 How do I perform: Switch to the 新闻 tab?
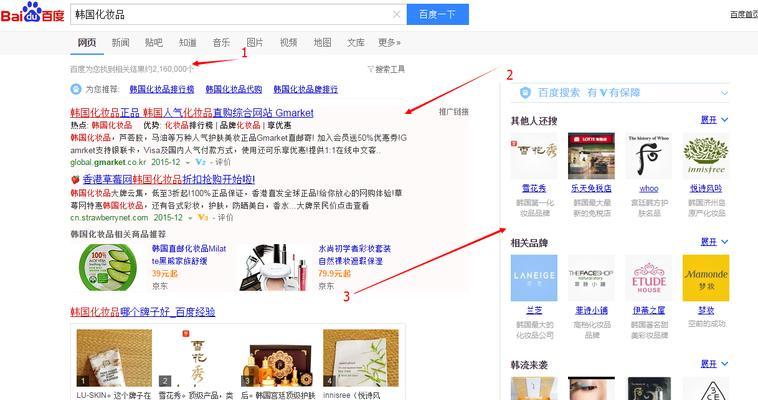[x=120, y=43]
